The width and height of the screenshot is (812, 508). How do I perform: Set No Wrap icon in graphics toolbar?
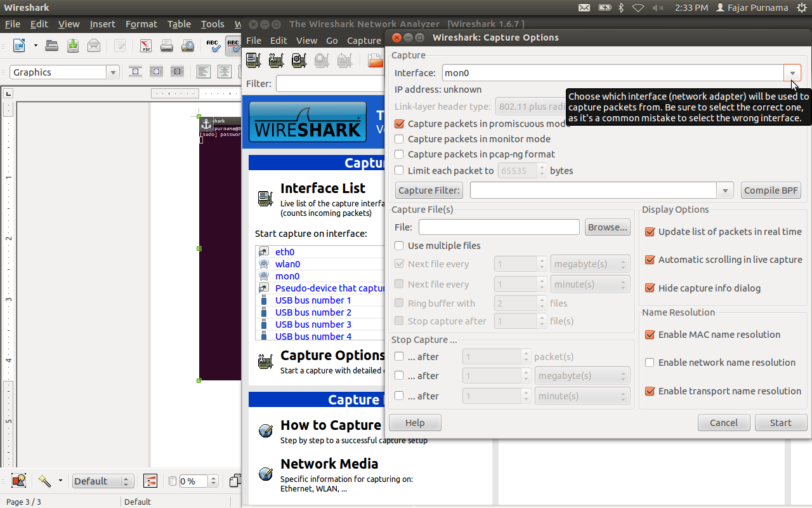(x=136, y=72)
